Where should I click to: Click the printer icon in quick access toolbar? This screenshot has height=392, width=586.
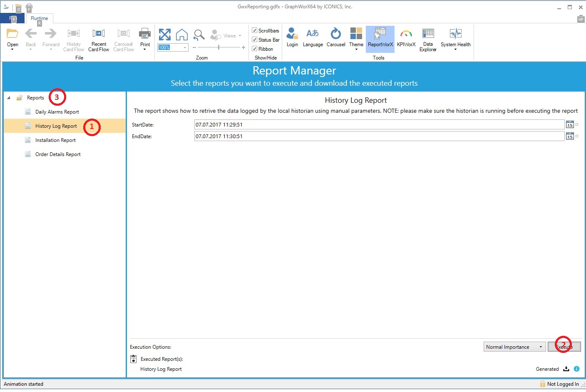(x=29, y=7)
